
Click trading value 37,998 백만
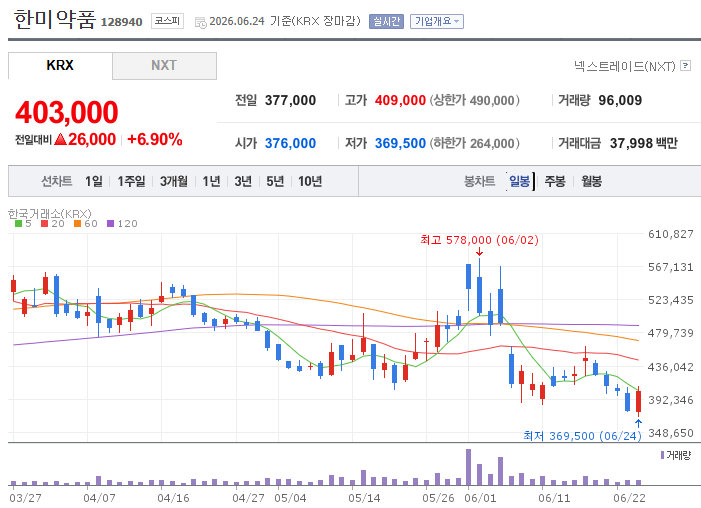click(644, 143)
